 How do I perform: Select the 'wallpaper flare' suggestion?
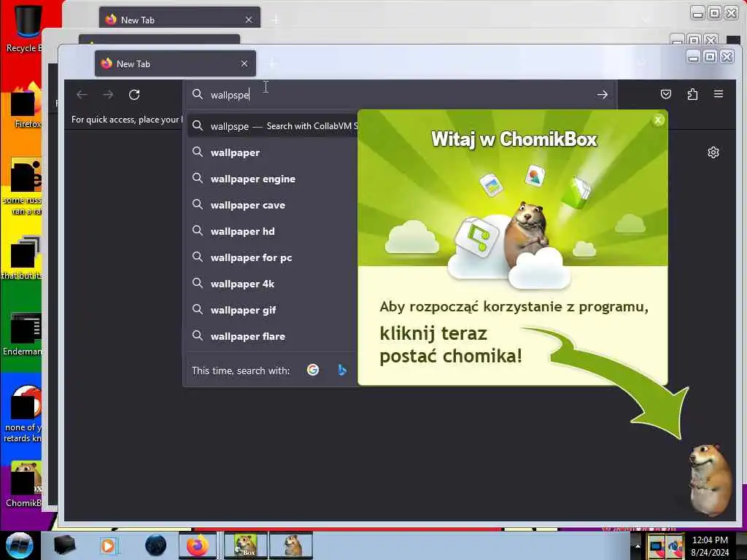(x=271, y=335)
